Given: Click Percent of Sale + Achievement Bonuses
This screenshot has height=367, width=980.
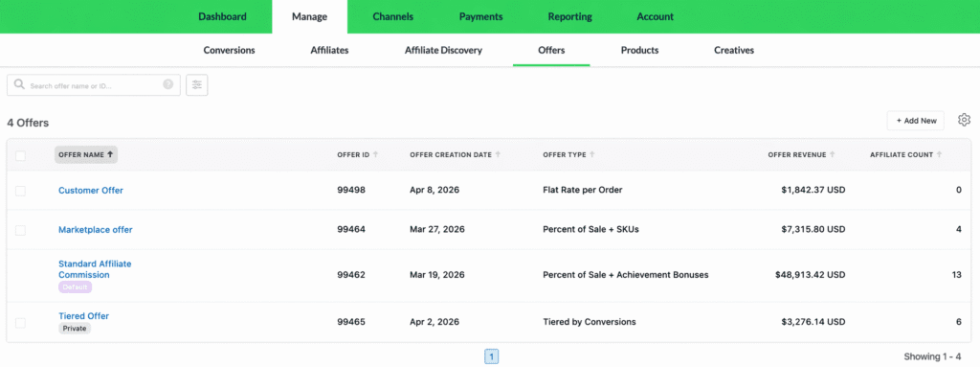Looking at the screenshot, I should [626, 275].
